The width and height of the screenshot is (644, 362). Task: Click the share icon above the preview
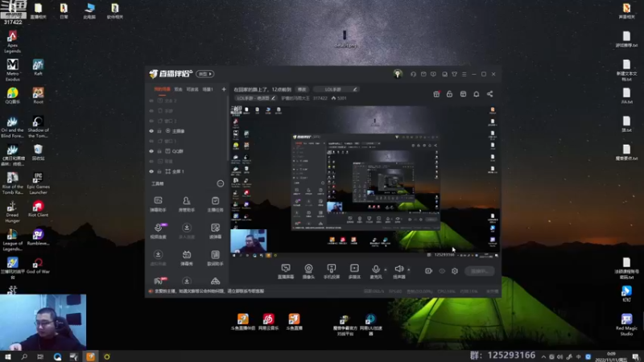(x=489, y=94)
